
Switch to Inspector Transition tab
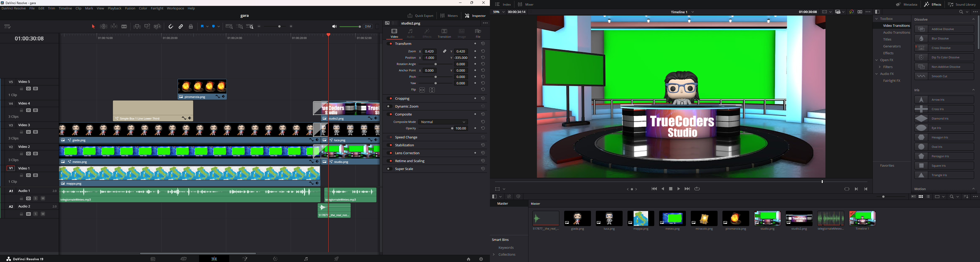pyautogui.click(x=444, y=33)
